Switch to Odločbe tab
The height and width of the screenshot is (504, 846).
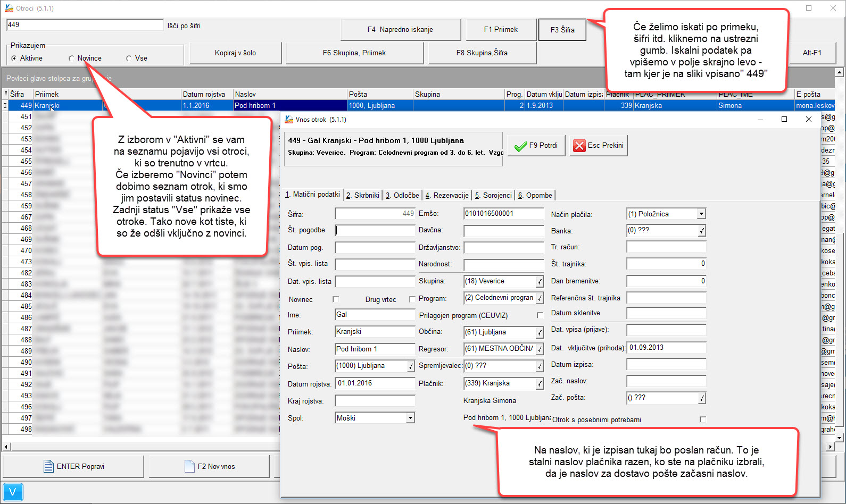[x=403, y=195]
